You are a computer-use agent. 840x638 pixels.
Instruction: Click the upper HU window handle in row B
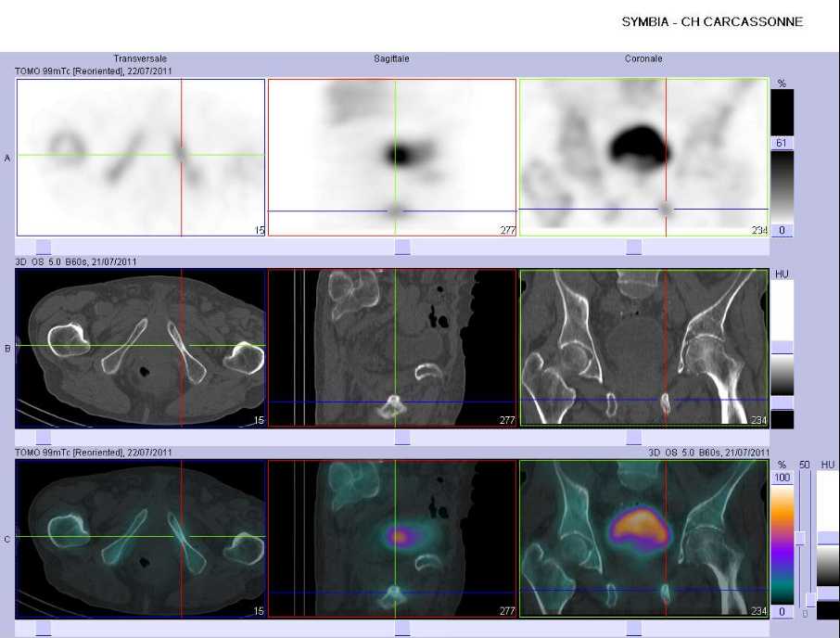click(782, 348)
